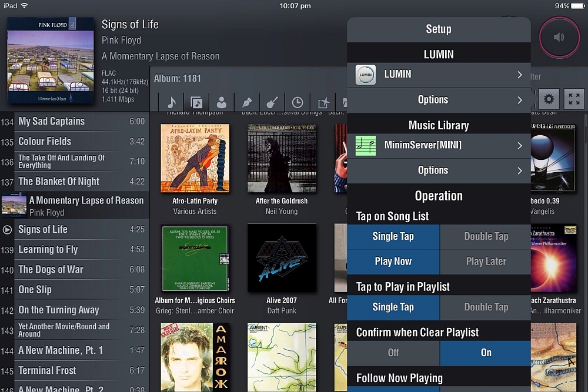
Task: Set Tap to Play in Playlist to Single Tap
Action: click(393, 307)
